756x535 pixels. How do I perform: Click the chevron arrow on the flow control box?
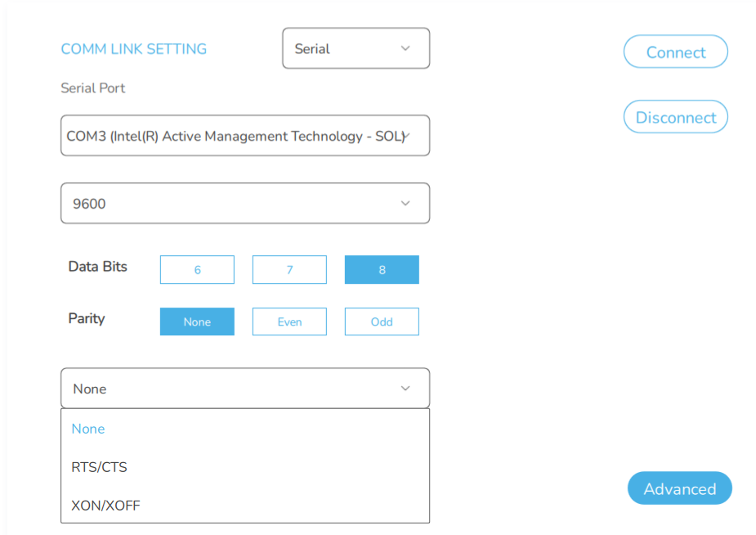coord(405,389)
